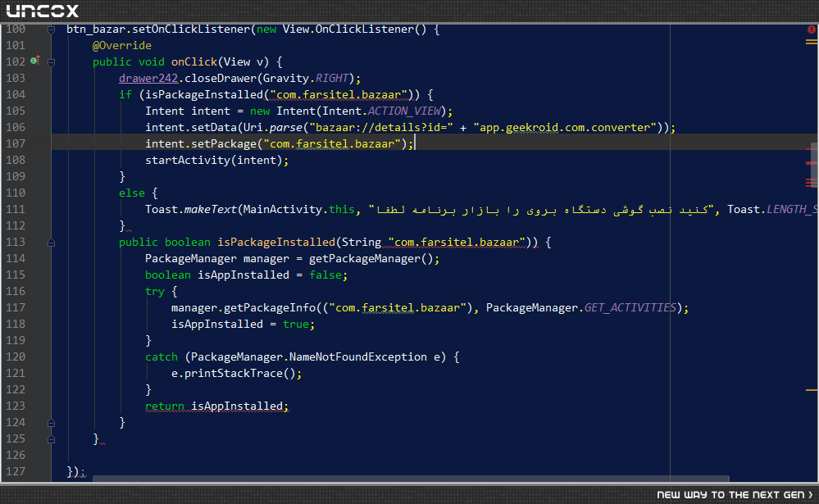
Task: Click 'closeDrawer' call on line 103
Action: point(220,78)
